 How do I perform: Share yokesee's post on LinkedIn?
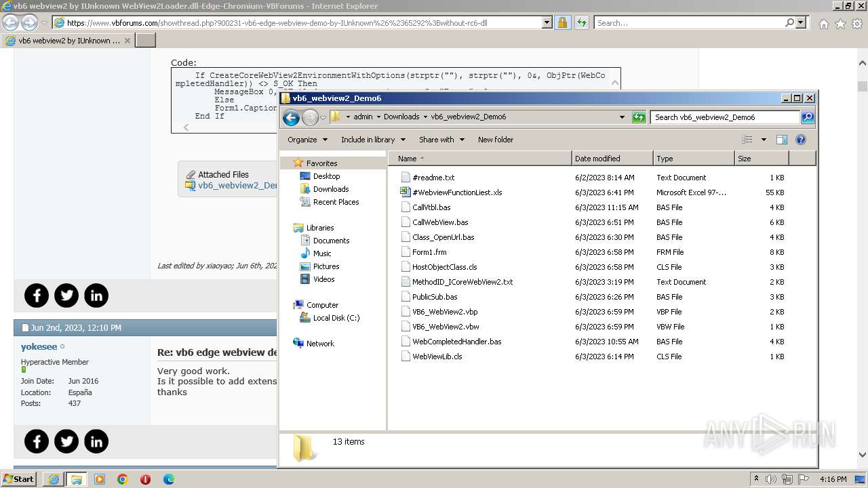click(96, 441)
